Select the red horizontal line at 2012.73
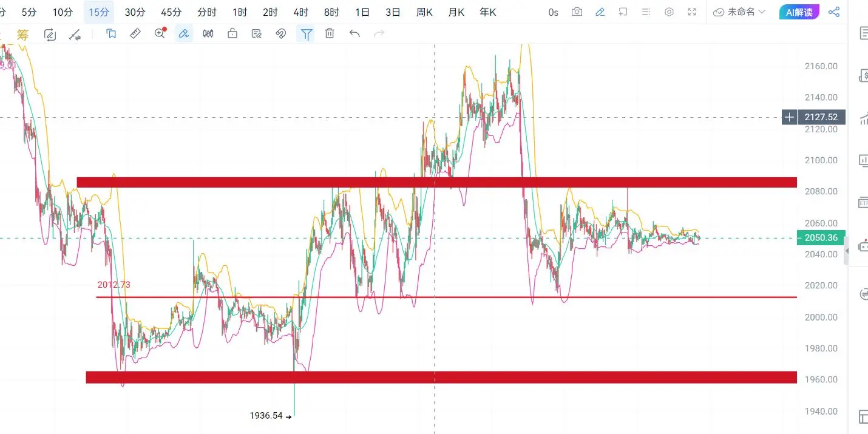Screen dimensions: 868x434 click(446, 297)
